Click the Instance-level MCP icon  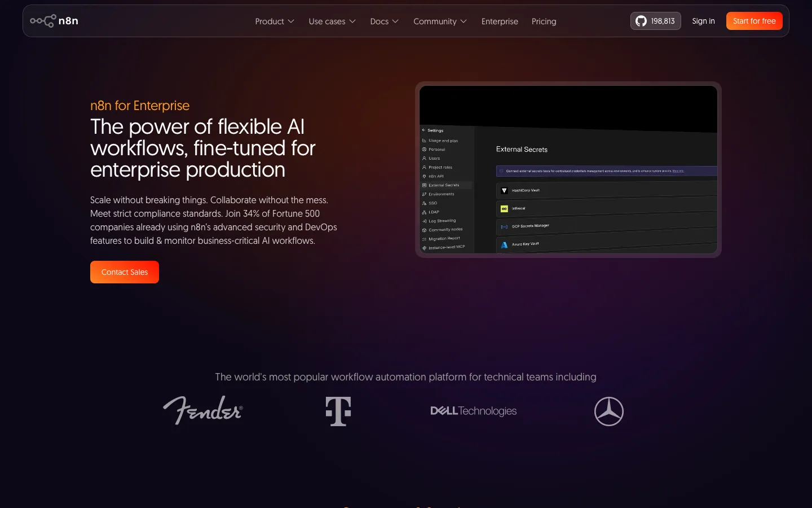[x=424, y=248]
